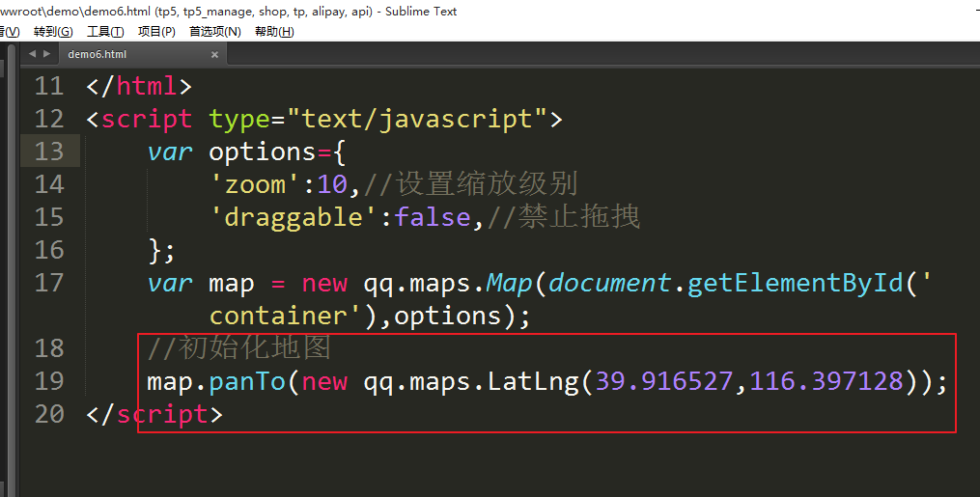
Task: Click the longitude value 116.397128
Action: pyautogui.click(x=826, y=381)
